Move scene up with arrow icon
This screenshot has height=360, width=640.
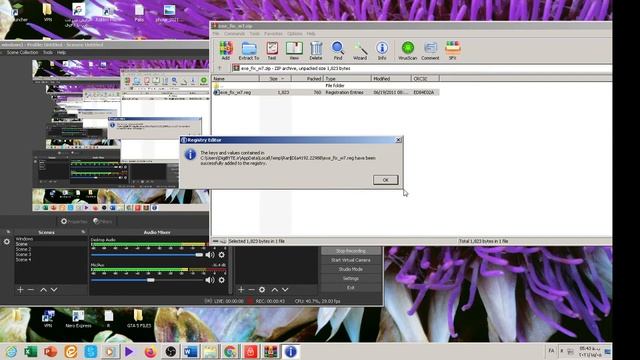[x=43, y=289]
